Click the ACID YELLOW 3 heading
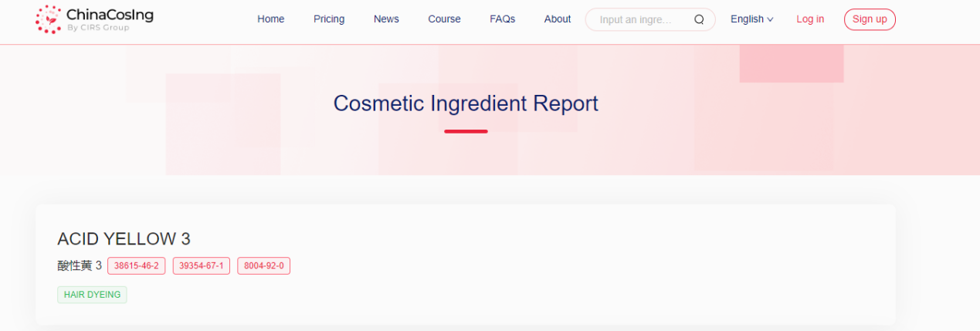Viewport: 980px width, 331px height. (x=124, y=239)
